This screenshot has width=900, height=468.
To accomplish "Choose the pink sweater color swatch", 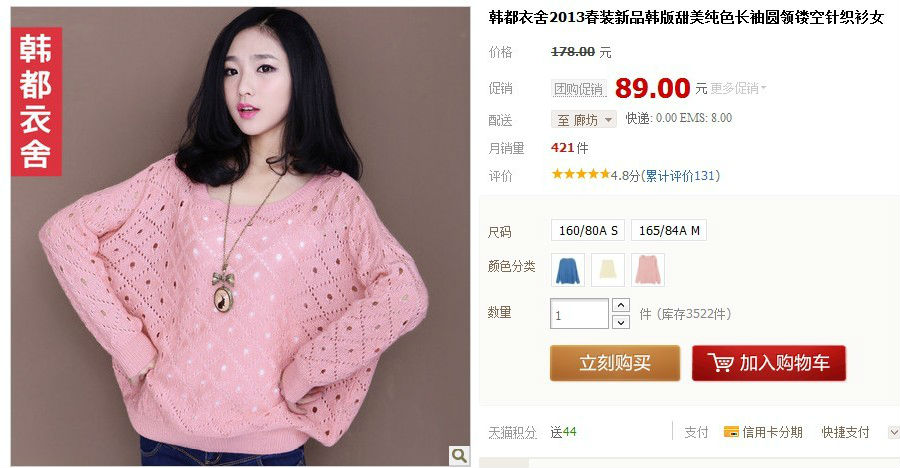I will 648,270.
